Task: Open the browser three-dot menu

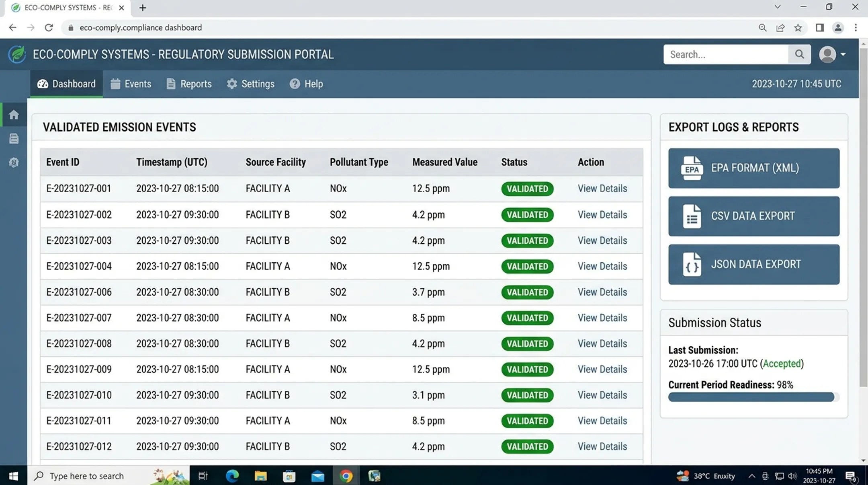Action: [x=856, y=27]
